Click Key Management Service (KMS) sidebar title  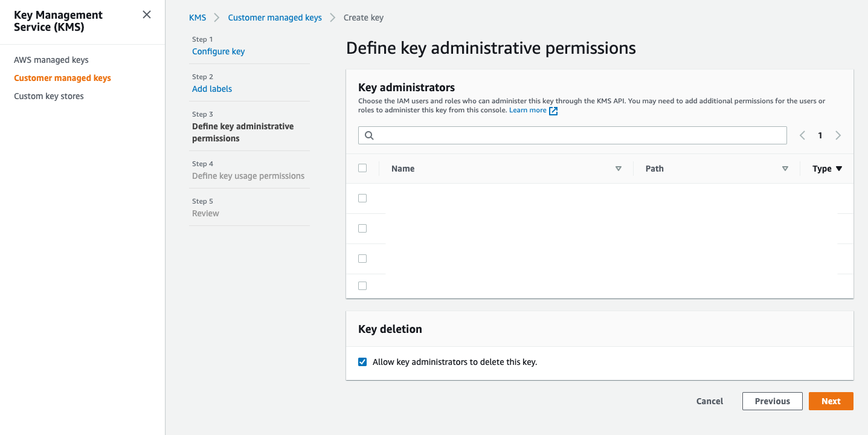point(58,21)
